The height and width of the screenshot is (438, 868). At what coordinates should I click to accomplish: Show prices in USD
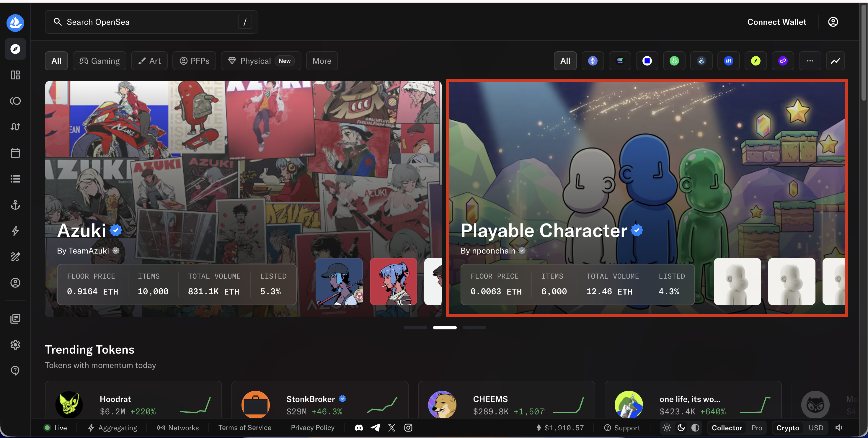(x=816, y=428)
